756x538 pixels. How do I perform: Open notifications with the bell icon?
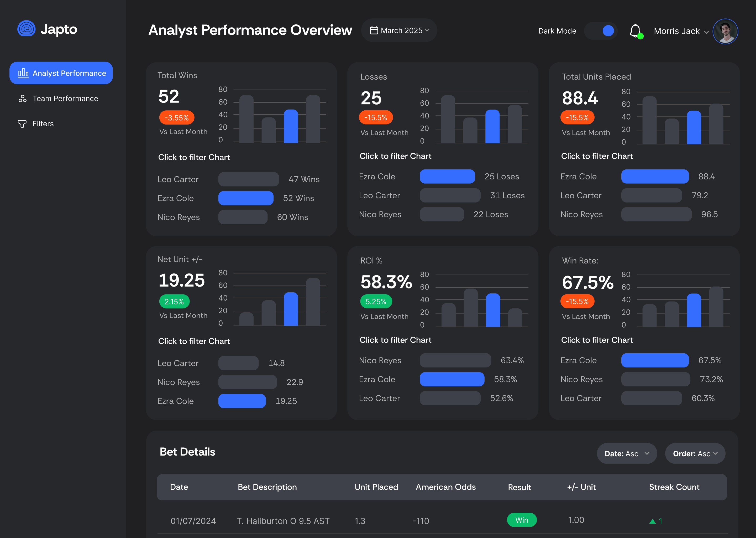(x=635, y=31)
